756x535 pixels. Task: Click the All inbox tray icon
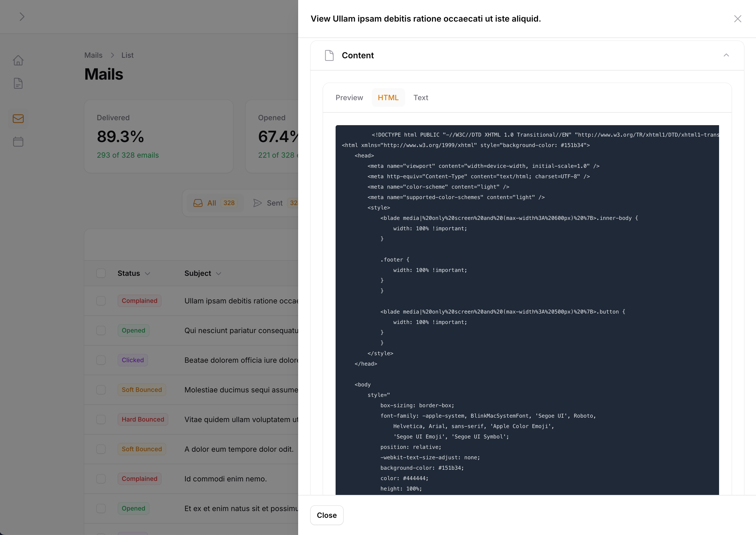pos(198,203)
